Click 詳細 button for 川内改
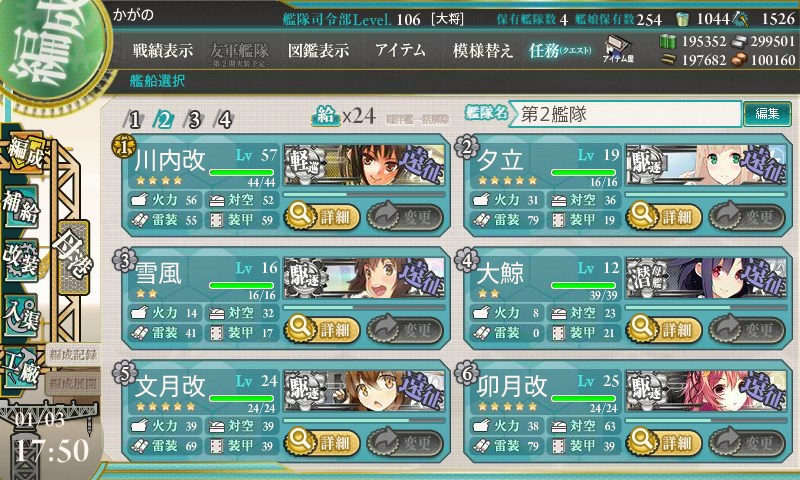Viewport: 800px width, 480px height. pyautogui.click(x=321, y=216)
